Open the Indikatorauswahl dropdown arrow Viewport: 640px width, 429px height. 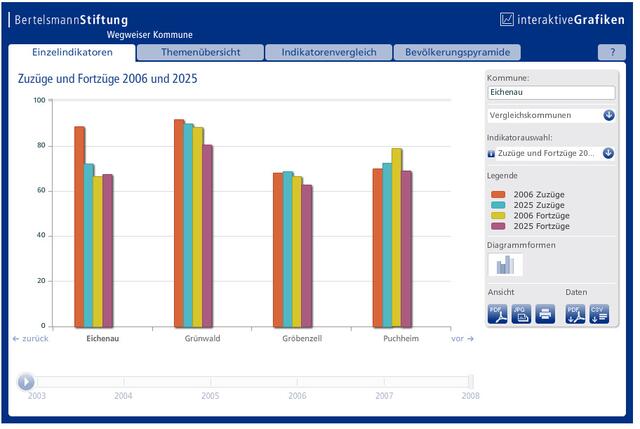608,153
